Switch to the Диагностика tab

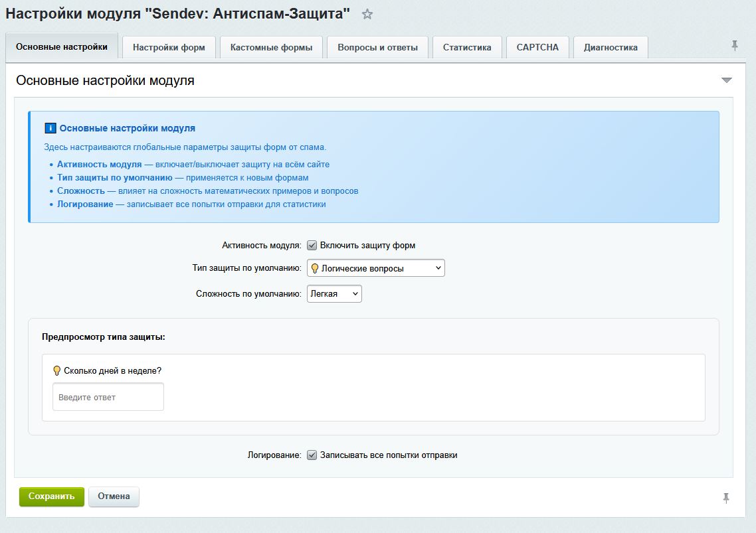pos(609,47)
